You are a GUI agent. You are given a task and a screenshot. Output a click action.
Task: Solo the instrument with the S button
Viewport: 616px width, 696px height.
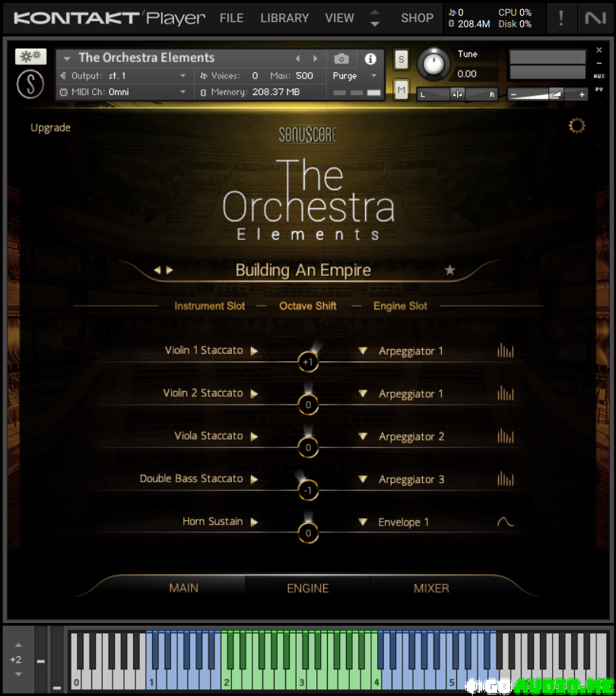[402, 59]
